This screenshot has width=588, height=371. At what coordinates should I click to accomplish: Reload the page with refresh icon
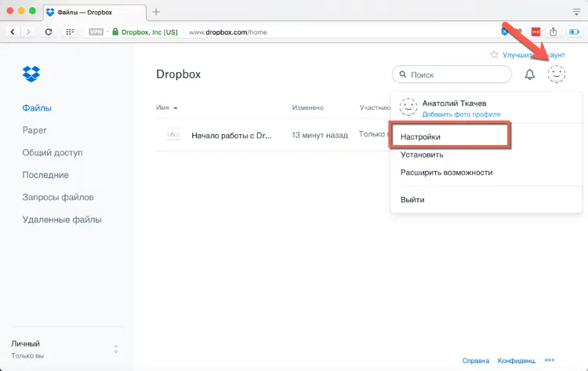point(49,32)
